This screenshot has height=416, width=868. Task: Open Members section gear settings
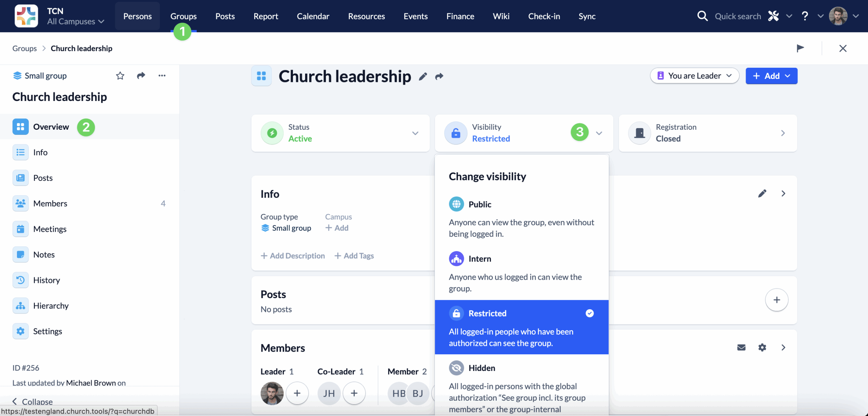[762, 347]
